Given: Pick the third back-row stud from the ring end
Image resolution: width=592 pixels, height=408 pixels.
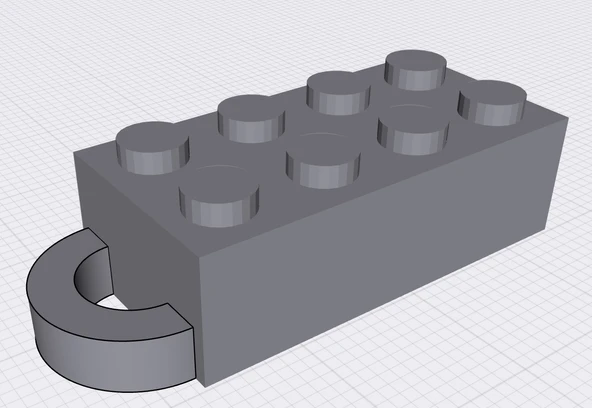Looking at the screenshot, I should pos(338,93).
